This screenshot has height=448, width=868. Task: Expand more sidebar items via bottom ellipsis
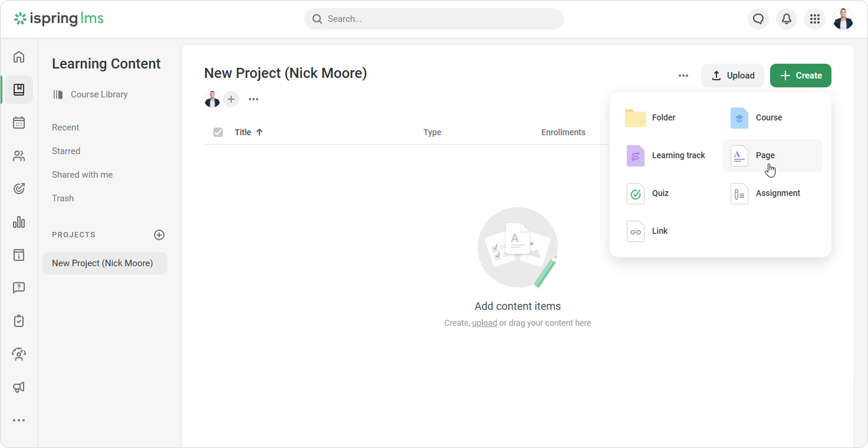19,420
